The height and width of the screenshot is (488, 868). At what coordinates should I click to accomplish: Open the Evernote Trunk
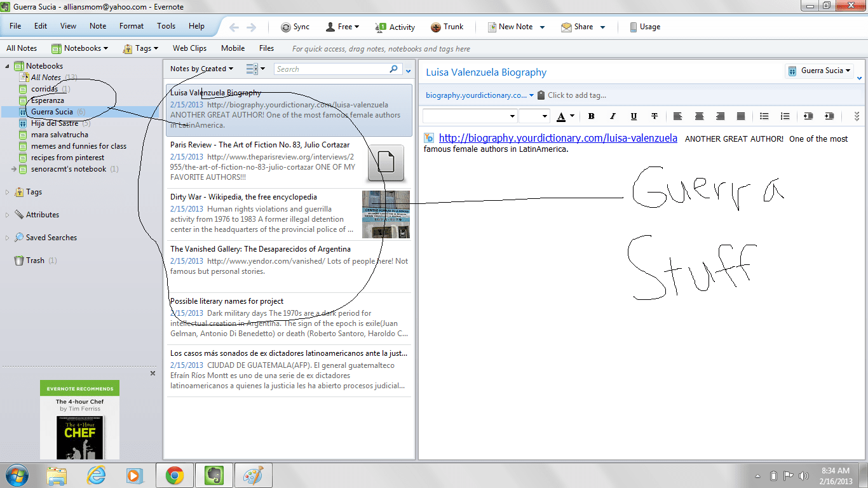(447, 27)
